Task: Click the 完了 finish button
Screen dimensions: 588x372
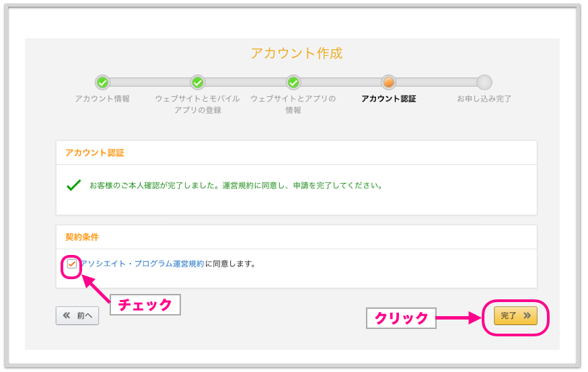Action: [x=515, y=315]
